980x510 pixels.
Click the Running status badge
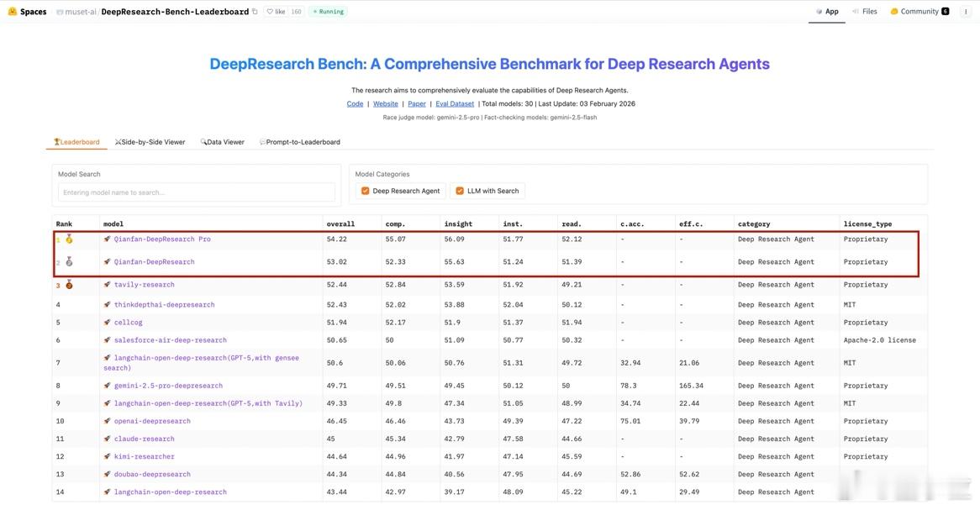click(328, 11)
